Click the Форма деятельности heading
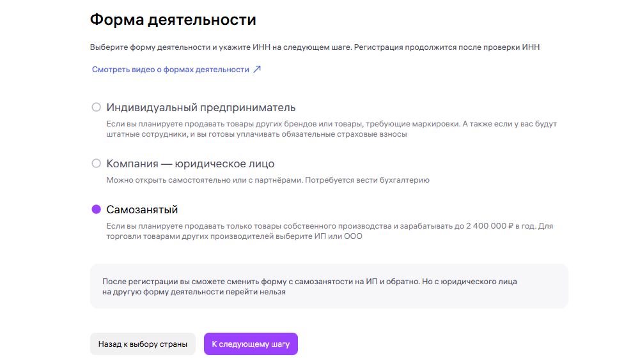The image size is (624, 364). click(173, 19)
